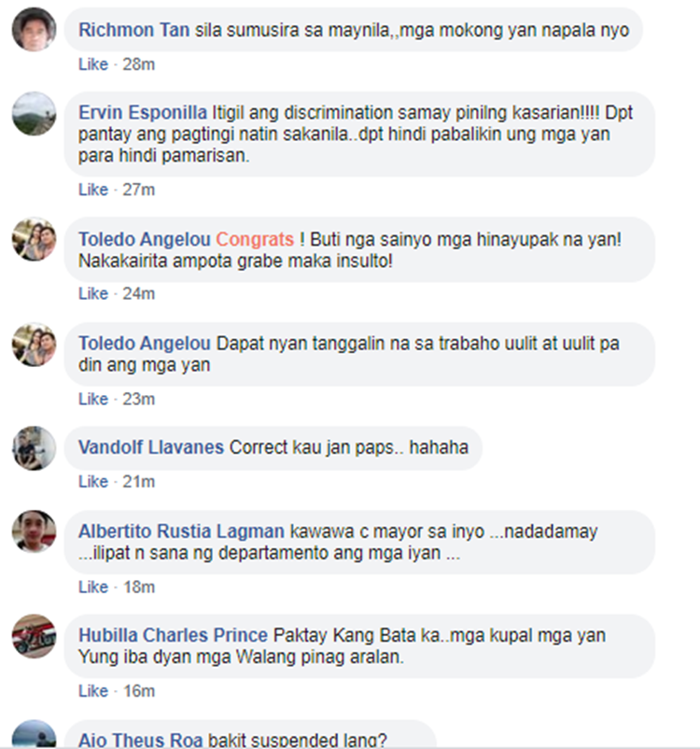Image resolution: width=700 pixels, height=749 pixels.
Task: Click the red Congrats highlighted word
Action: click(255, 239)
